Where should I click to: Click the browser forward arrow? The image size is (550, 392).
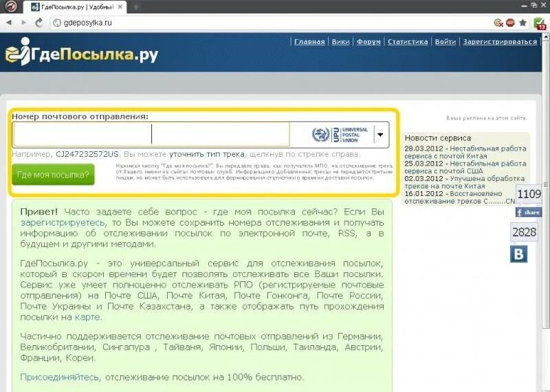click(23, 23)
